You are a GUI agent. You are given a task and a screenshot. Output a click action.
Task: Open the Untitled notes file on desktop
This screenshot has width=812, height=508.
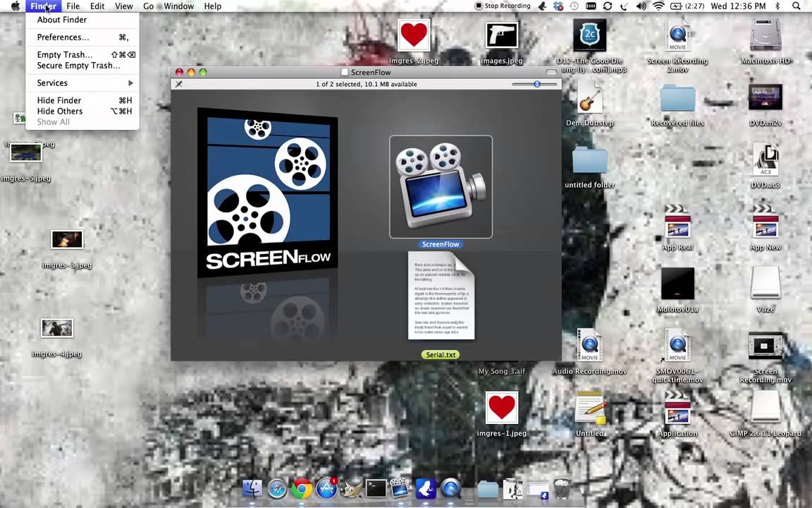coord(589,407)
